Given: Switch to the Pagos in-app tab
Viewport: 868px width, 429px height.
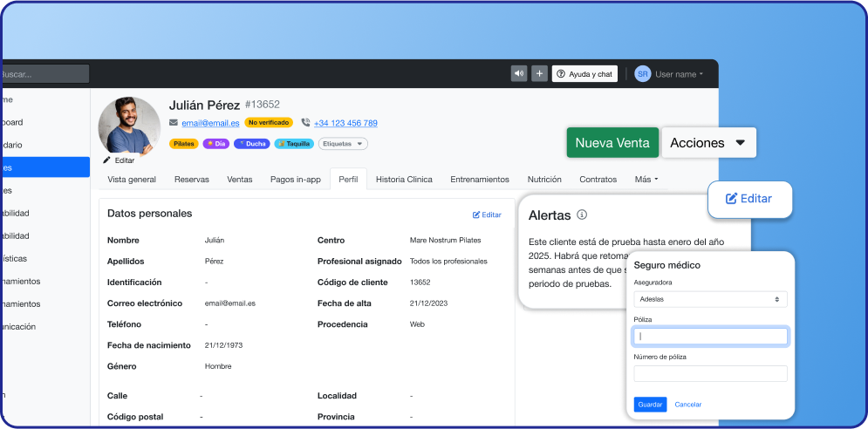Looking at the screenshot, I should (x=296, y=180).
